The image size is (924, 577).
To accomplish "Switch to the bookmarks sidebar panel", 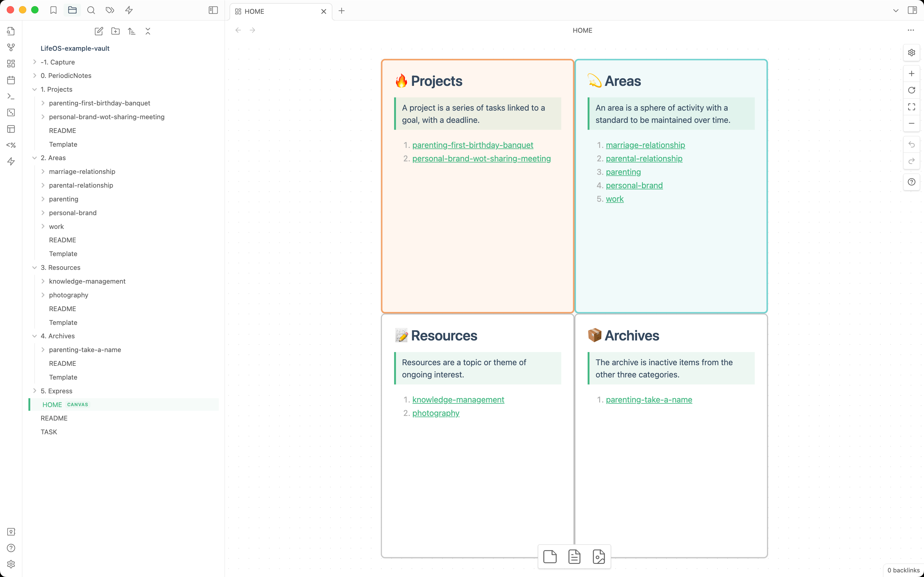I will click(x=53, y=10).
